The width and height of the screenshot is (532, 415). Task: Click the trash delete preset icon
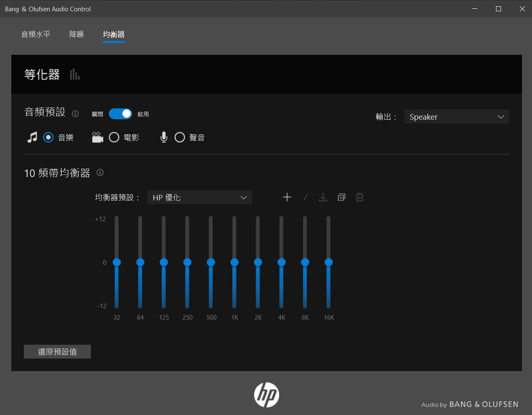[x=359, y=197]
